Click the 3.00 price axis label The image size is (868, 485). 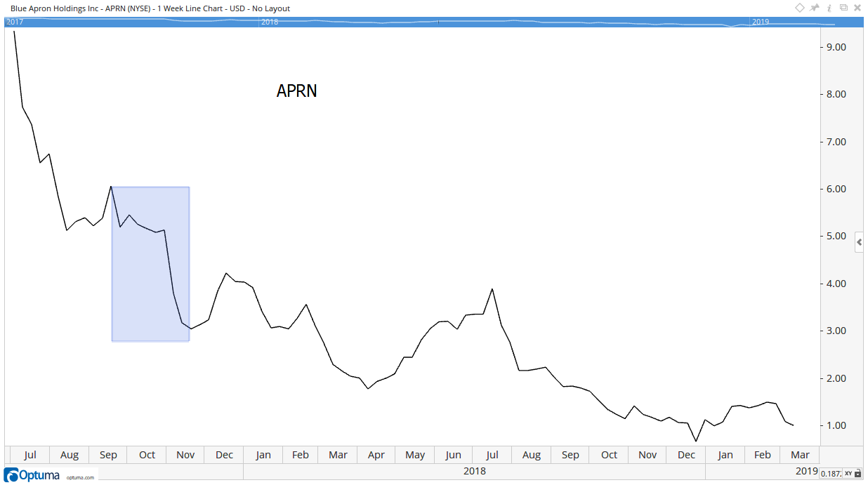pyautogui.click(x=836, y=331)
